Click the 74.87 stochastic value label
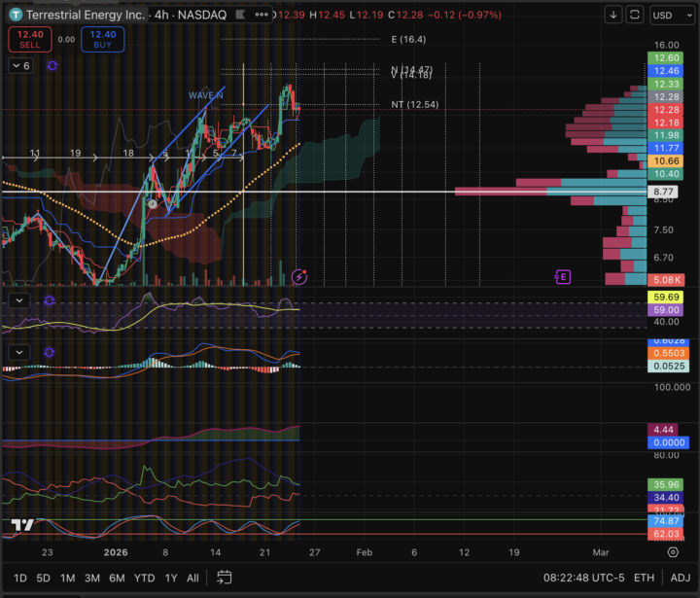Screen dimensions: 700x598 666,521
